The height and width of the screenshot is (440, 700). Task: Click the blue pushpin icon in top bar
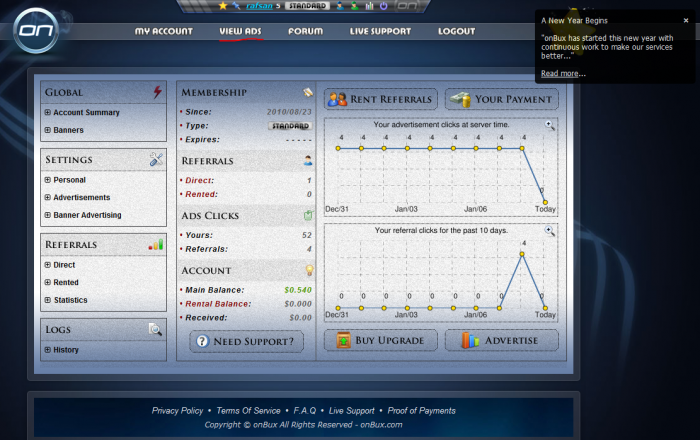[x=236, y=6]
